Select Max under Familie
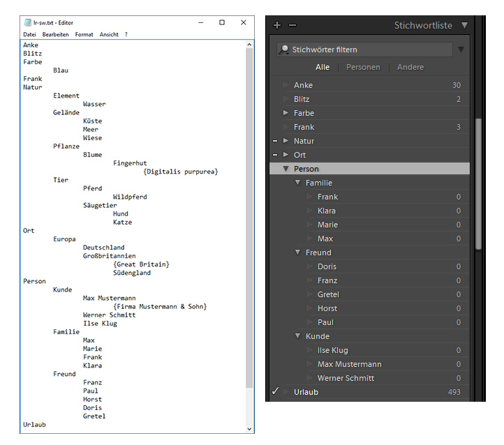The width and height of the screenshot is (504, 445). coord(370,239)
